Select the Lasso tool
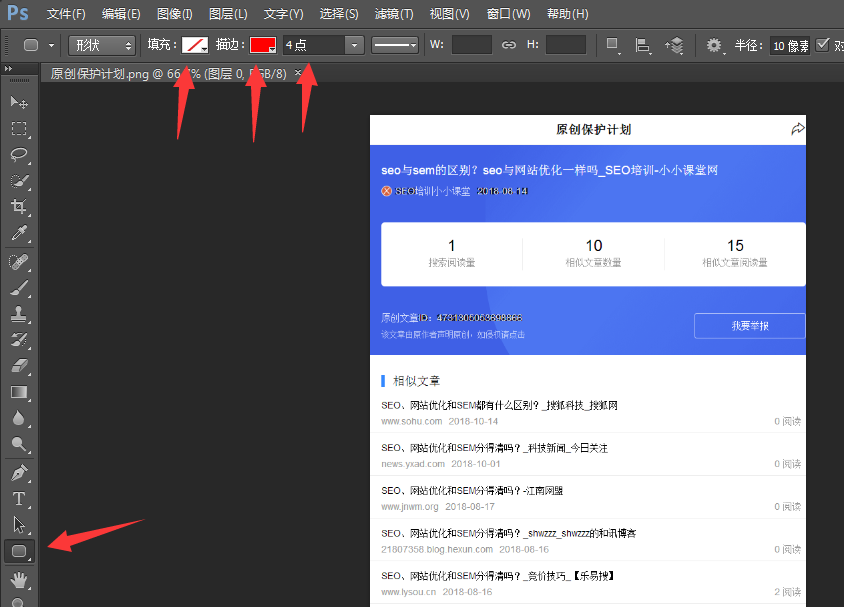Screen dimensions: 844x607 pos(19,154)
